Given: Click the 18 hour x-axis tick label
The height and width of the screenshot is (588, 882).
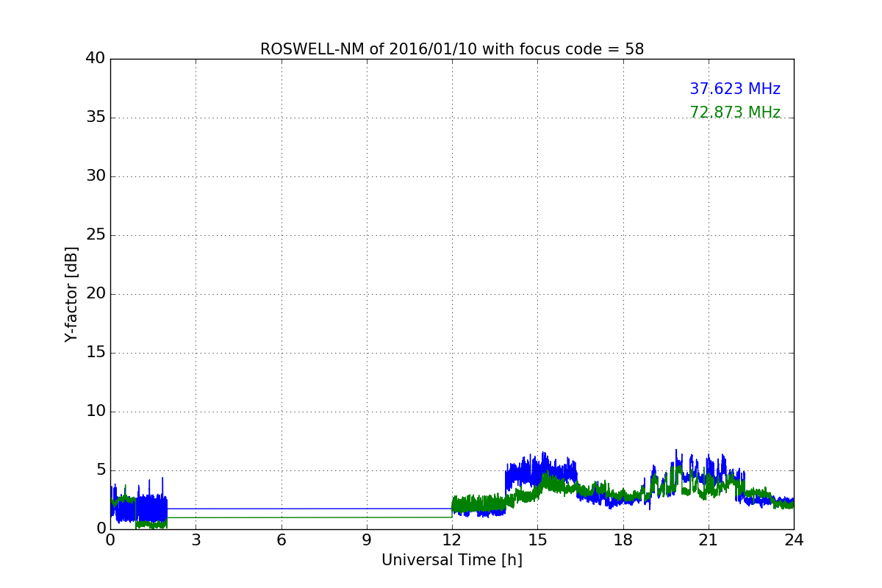Looking at the screenshot, I should (623, 540).
